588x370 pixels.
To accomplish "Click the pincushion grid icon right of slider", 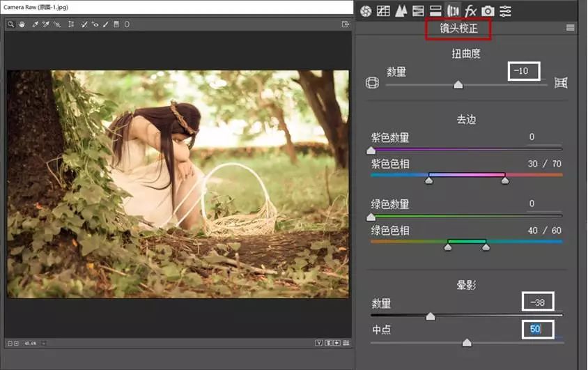I will [x=561, y=82].
